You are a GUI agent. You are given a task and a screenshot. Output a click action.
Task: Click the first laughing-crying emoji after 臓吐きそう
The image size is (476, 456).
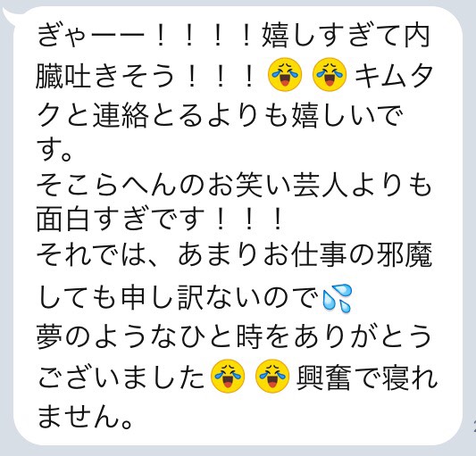point(285,74)
